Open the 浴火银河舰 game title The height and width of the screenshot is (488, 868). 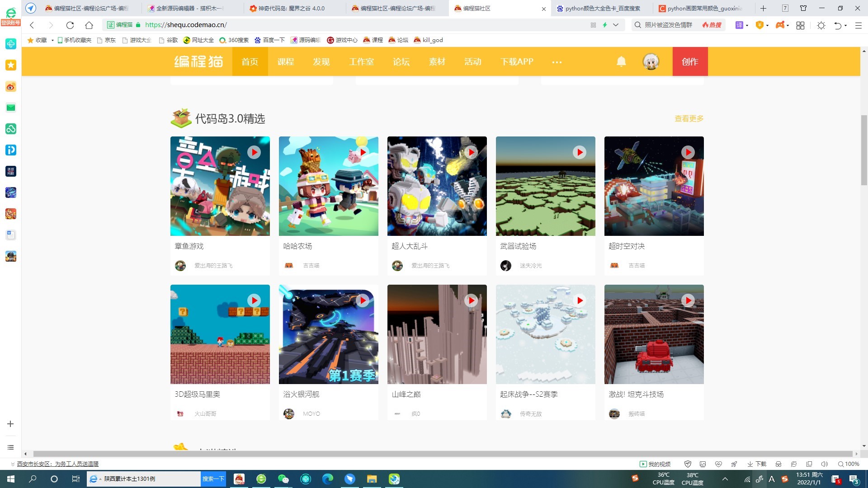pos(301,394)
